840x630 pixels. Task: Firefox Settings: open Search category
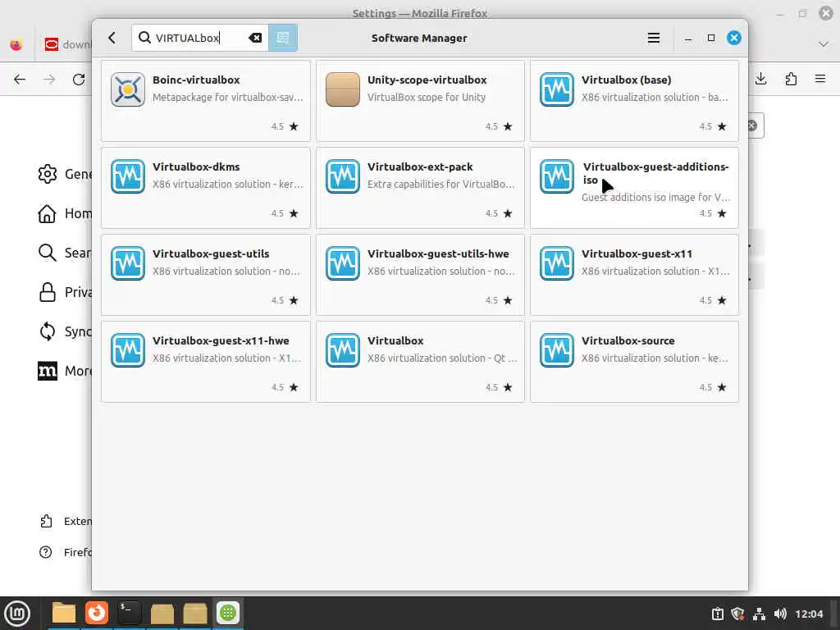click(x=65, y=253)
